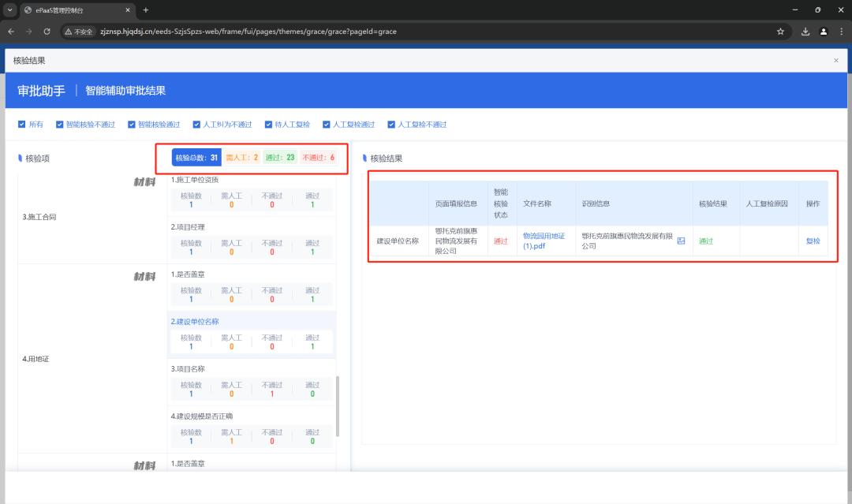Switch to the ePaaS管理控制台 tab

tap(71, 9)
